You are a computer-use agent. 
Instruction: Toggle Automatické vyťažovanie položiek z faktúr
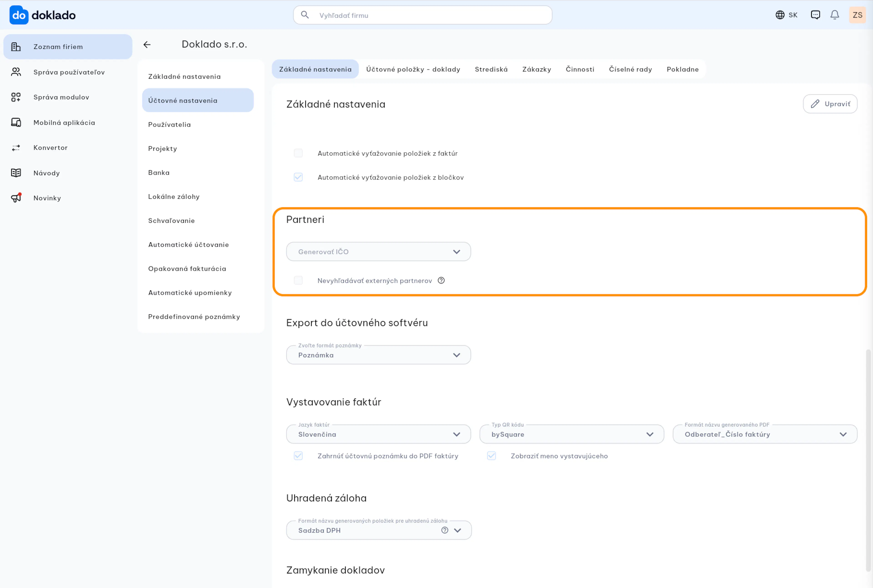coord(298,153)
